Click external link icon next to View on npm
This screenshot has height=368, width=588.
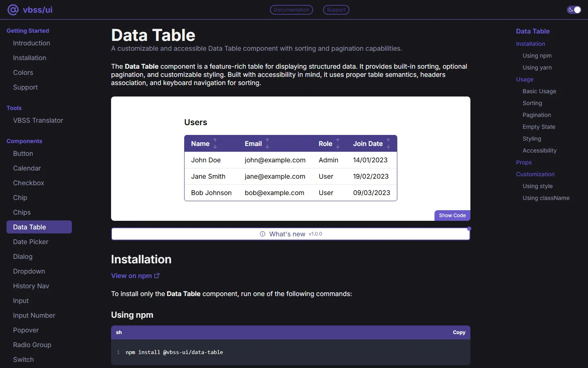(157, 276)
